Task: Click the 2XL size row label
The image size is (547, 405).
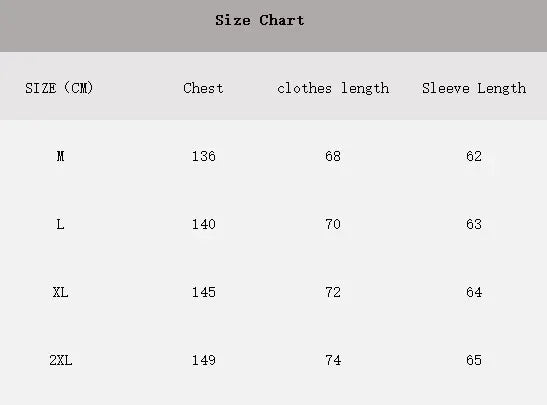Action: (61, 360)
